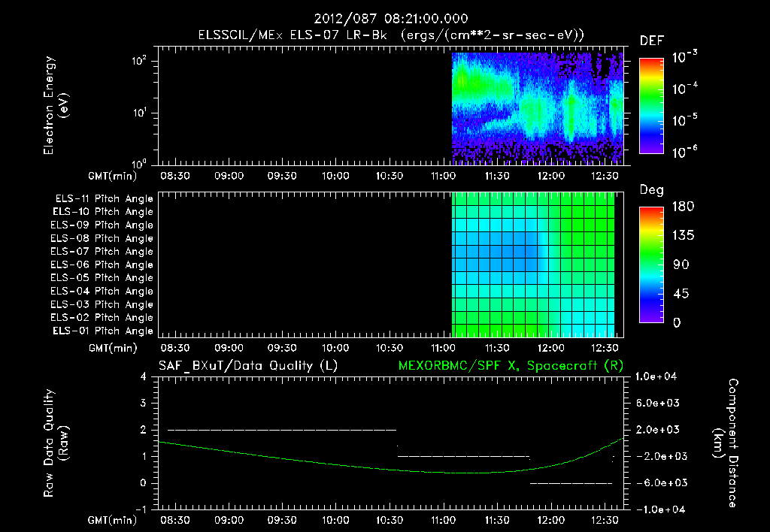The height and width of the screenshot is (532, 770).
Task: Click the 135 value on the Deg scale
Action: pos(683,236)
